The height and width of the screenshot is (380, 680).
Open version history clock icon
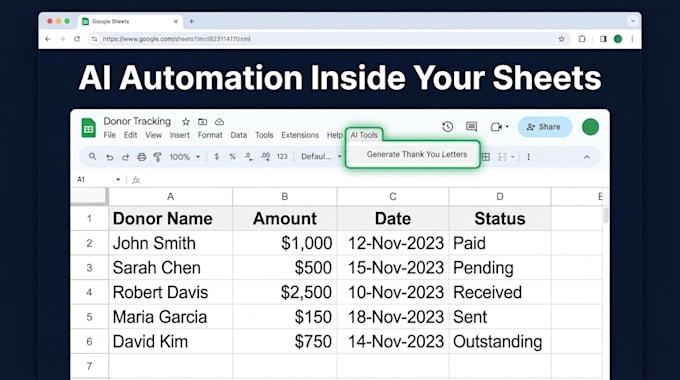tap(448, 127)
